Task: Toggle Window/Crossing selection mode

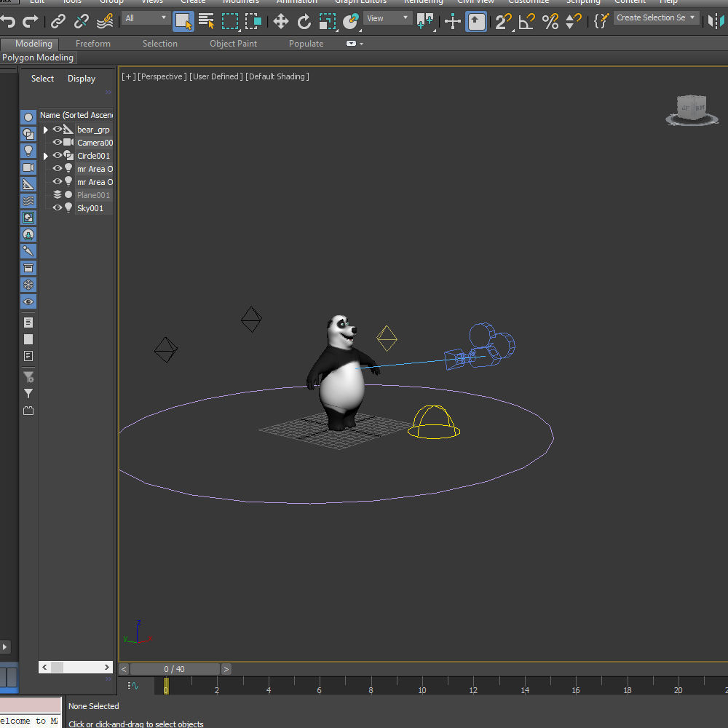Action: click(253, 21)
